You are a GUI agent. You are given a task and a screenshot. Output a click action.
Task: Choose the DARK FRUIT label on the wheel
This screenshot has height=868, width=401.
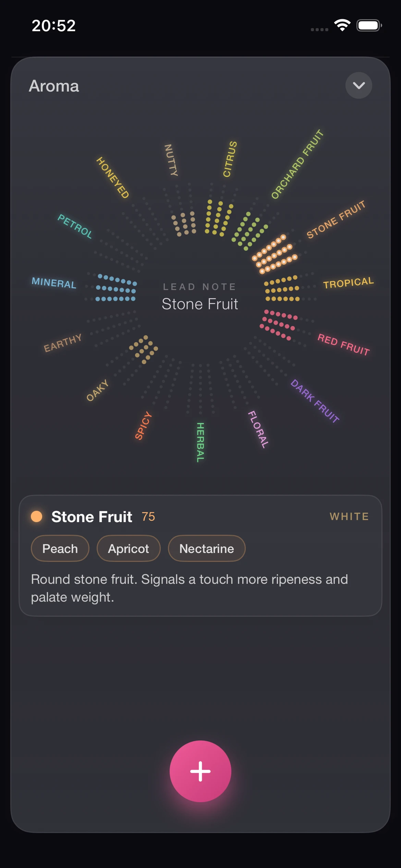315,401
